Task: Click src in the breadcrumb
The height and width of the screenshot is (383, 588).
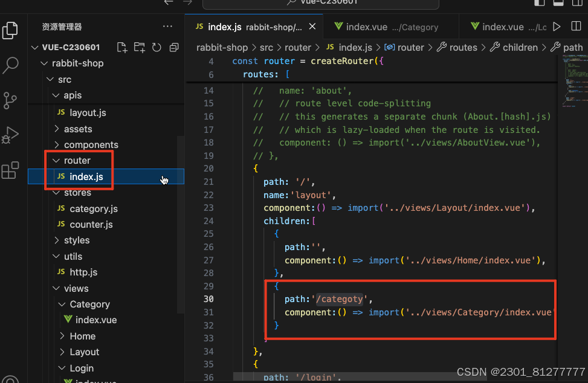Action: (267, 48)
